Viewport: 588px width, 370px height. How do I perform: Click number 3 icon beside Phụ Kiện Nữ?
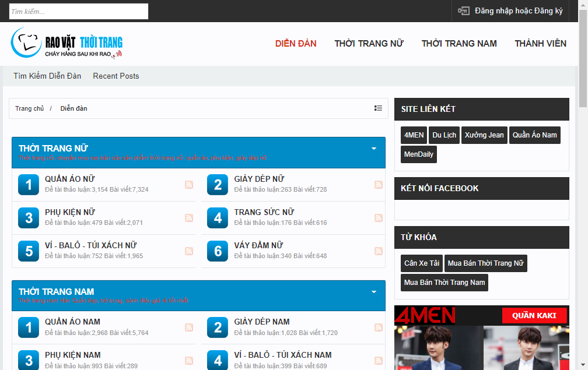(29, 218)
